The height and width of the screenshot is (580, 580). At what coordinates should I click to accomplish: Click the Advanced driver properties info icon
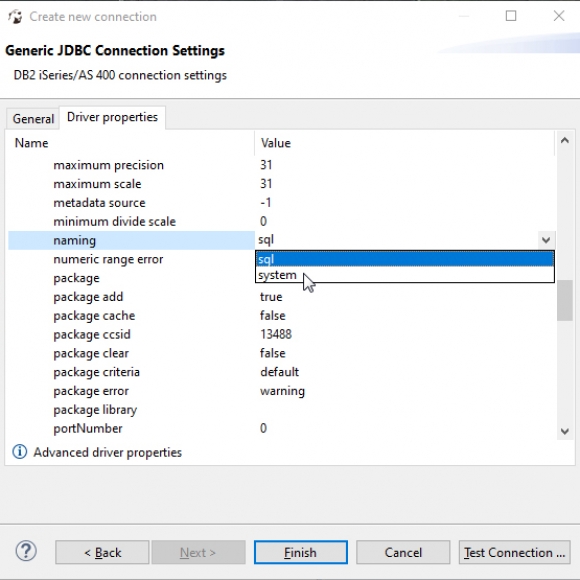tap(20, 452)
